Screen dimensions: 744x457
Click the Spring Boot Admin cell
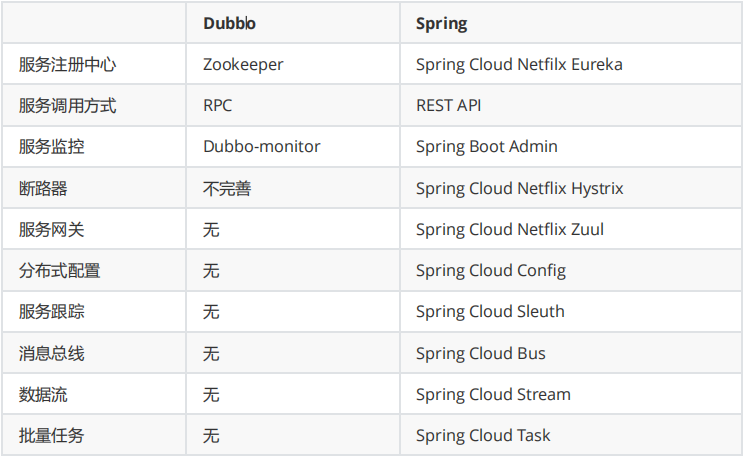click(x=487, y=146)
